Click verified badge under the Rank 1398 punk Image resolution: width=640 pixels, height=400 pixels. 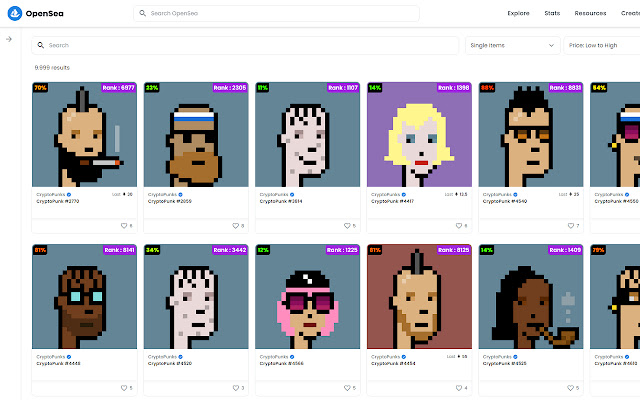pos(404,194)
